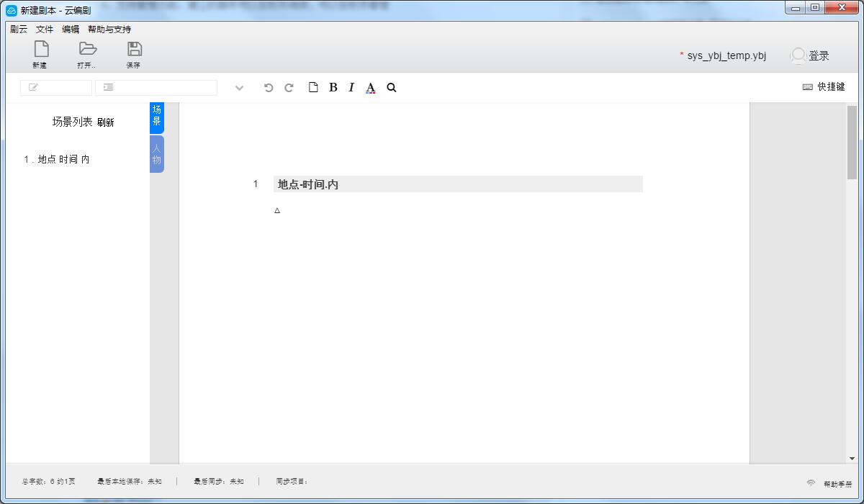Open the 快捷键 shortcuts panel
The width and height of the screenshot is (864, 504).
(824, 87)
